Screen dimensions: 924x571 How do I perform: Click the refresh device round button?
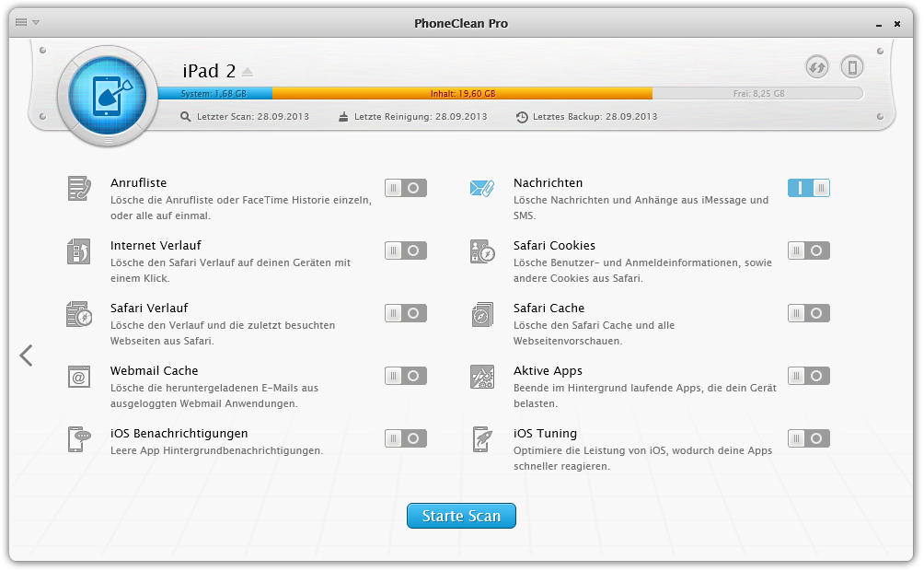[x=816, y=67]
